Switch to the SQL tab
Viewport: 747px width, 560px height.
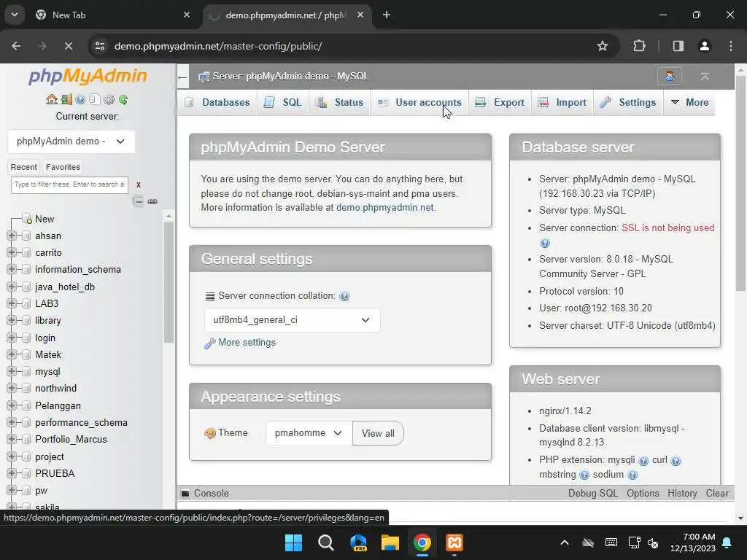283,102
